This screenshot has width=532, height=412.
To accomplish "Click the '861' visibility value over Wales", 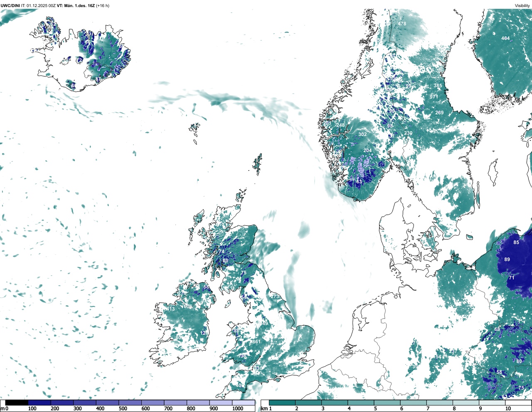I will point(256,342).
